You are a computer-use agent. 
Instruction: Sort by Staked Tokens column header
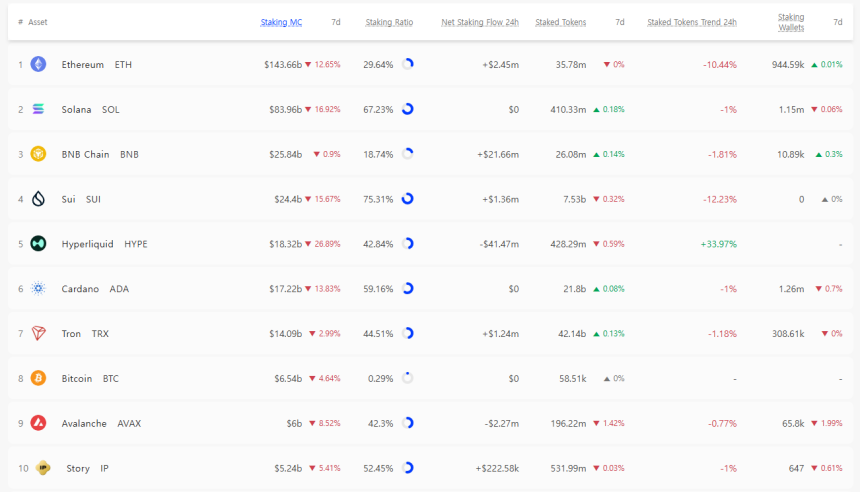pos(560,22)
